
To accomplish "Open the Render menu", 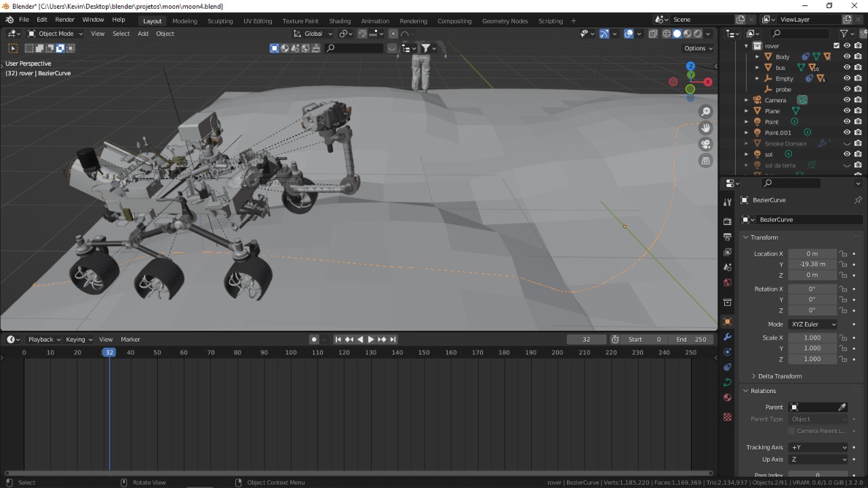I will point(64,20).
